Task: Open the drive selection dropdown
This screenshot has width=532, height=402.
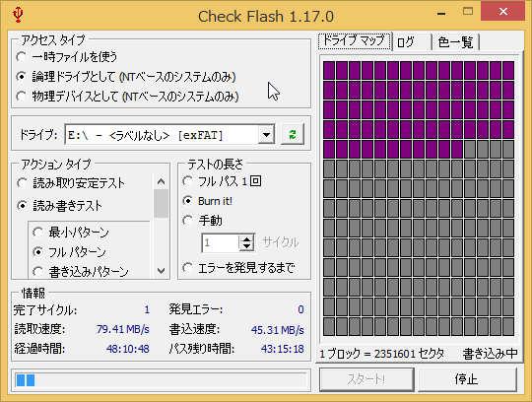Action: pos(266,135)
